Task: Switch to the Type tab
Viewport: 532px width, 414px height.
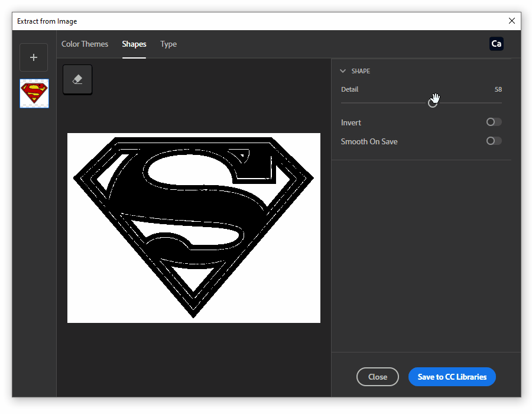Action: (168, 44)
